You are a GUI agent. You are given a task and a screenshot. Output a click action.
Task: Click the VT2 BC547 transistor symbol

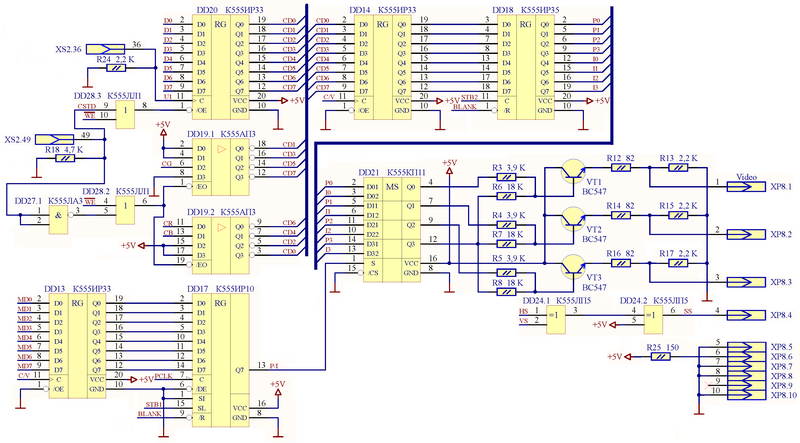[573, 217]
